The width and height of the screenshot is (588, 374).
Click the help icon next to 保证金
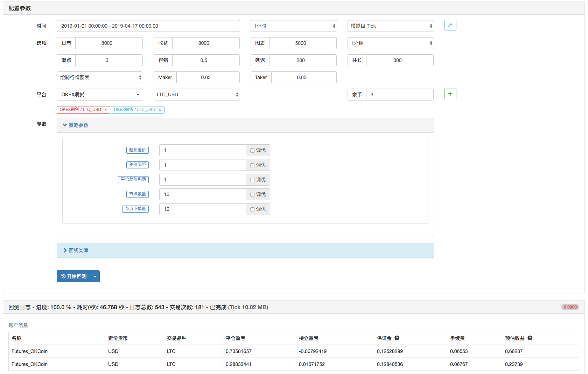pos(397,338)
